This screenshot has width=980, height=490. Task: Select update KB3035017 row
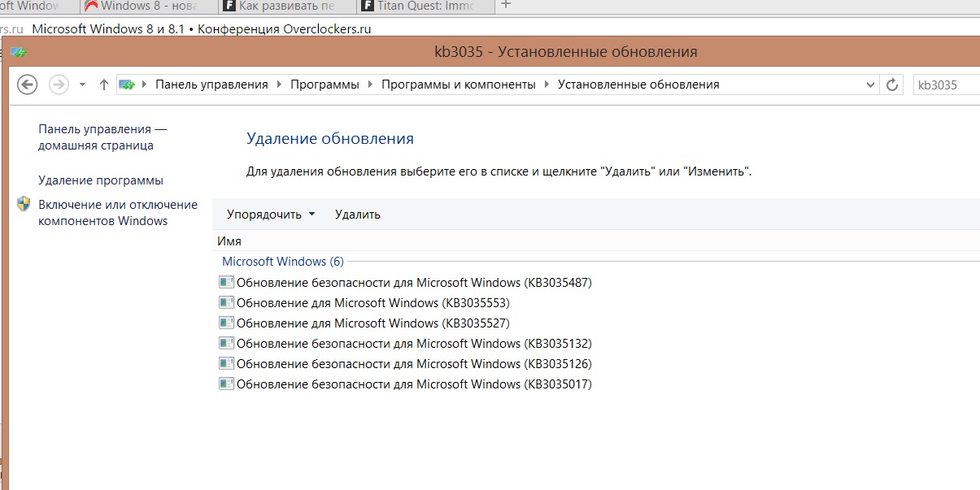[x=405, y=384]
